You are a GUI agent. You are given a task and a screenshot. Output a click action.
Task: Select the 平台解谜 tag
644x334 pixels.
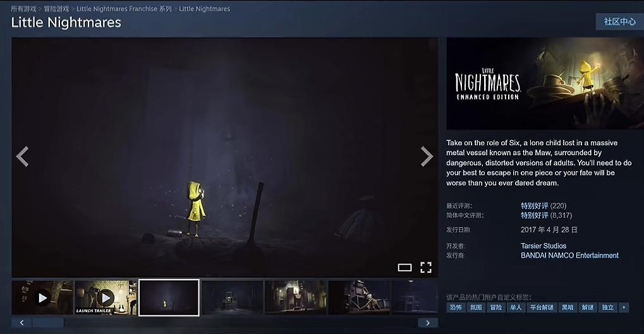tap(541, 307)
